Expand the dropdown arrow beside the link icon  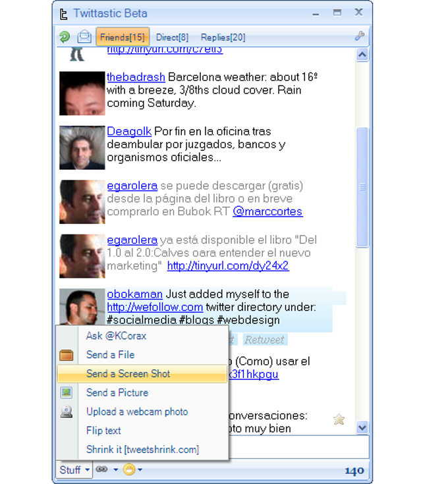tap(116, 470)
